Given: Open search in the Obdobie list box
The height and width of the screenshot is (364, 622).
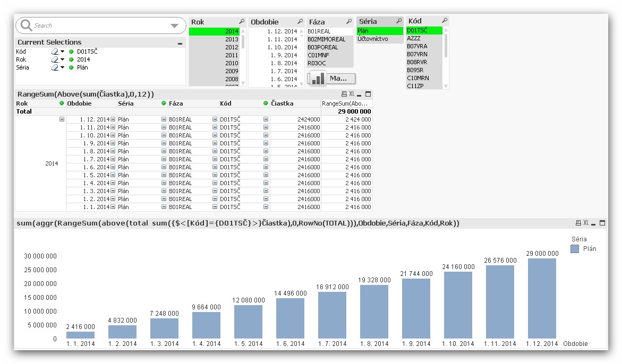Looking at the screenshot, I should 301,22.
